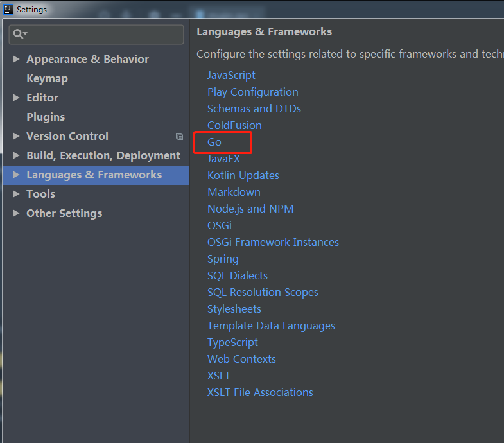Expand the Languages & Frameworks arrow

coord(16,175)
